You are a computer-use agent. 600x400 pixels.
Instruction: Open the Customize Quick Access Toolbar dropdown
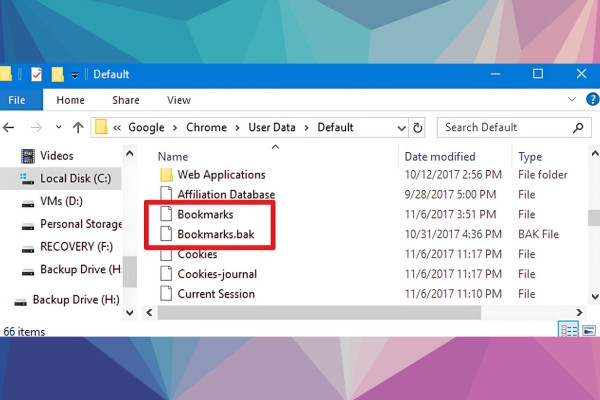click(x=75, y=75)
